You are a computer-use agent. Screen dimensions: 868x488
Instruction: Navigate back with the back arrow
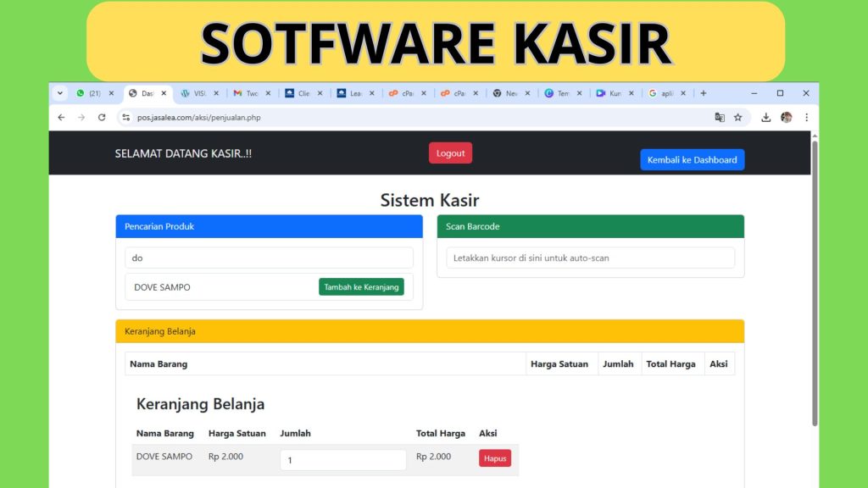click(x=59, y=118)
